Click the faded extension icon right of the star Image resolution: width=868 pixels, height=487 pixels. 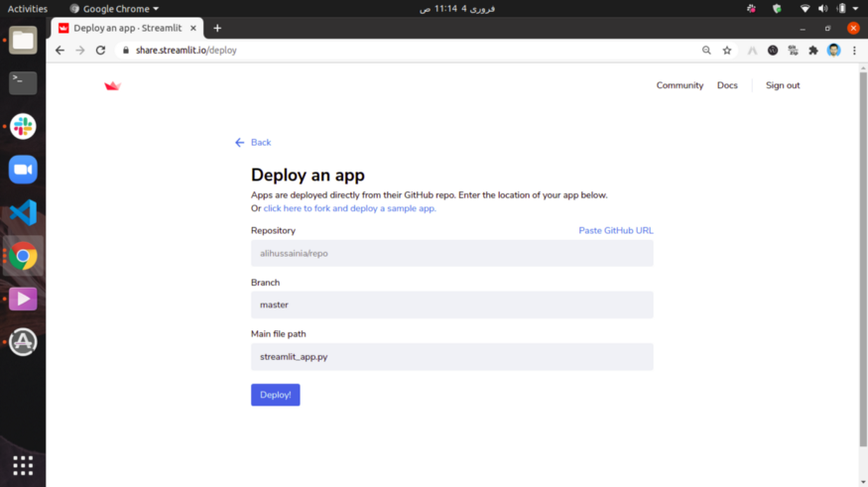click(x=752, y=51)
